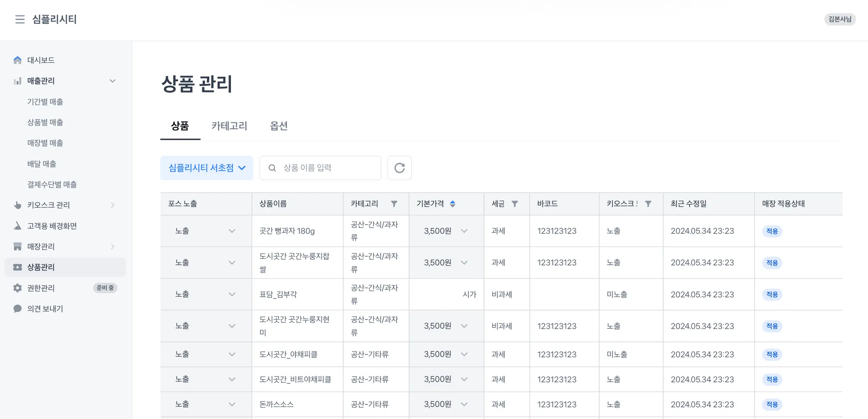Viewport: 868px width, 419px height.
Task: Open price dropdown for 도시곳간_야채피클
Action: point(446,354)
